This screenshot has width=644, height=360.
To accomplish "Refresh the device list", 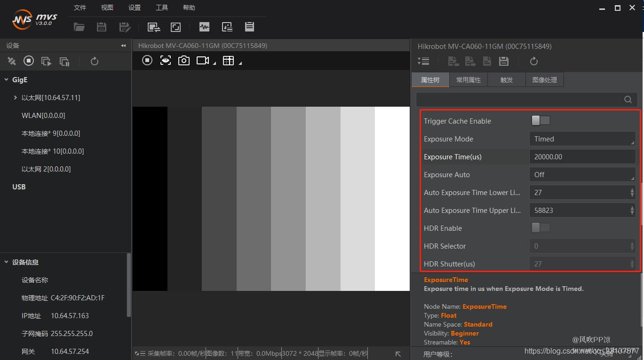I will [x=95, y=61].
